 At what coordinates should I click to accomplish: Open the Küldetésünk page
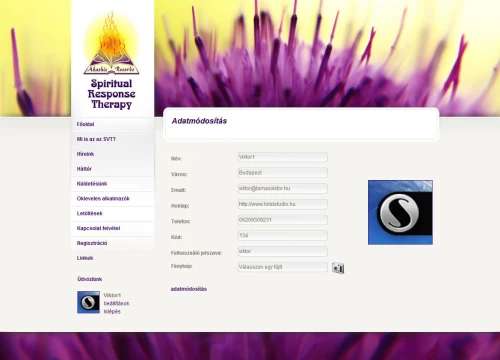(92, 184)
